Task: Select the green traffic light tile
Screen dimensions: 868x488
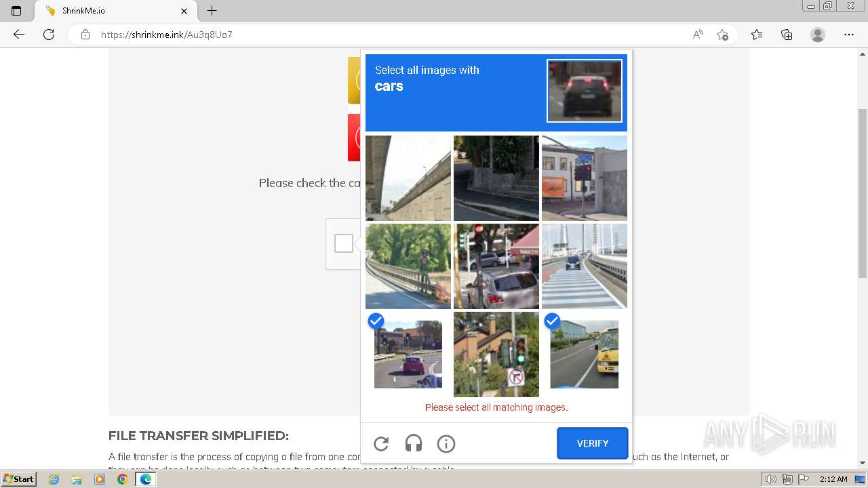Action: click(x=496, y=354)
